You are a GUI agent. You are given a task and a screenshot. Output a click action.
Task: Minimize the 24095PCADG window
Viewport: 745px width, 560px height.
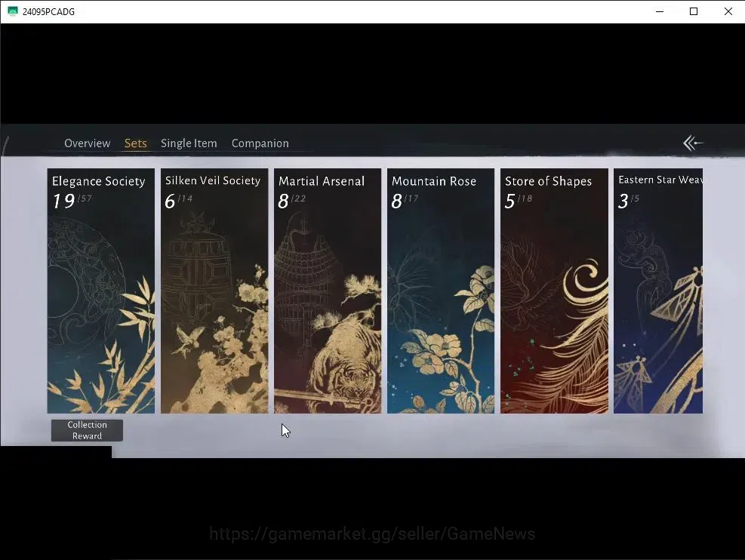click(x=659, y=11)
